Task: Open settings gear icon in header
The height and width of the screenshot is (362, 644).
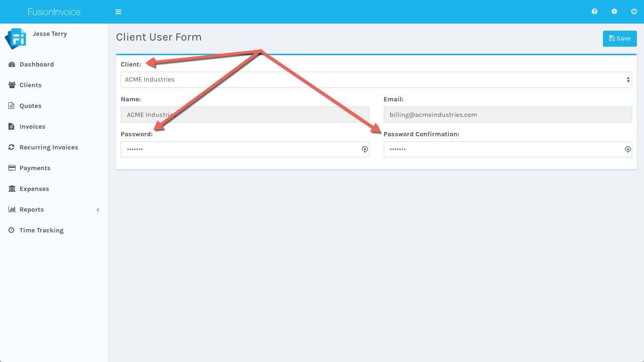Action: 614,12
